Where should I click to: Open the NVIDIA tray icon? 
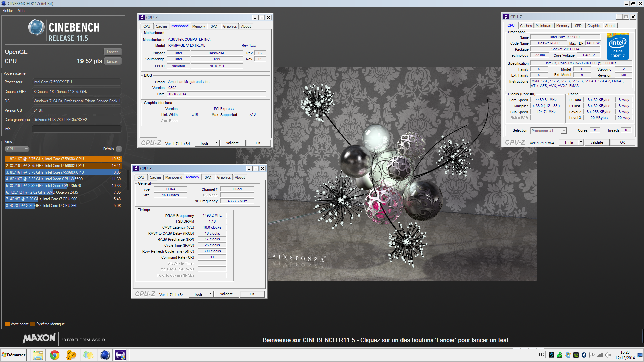coord(576,355)
